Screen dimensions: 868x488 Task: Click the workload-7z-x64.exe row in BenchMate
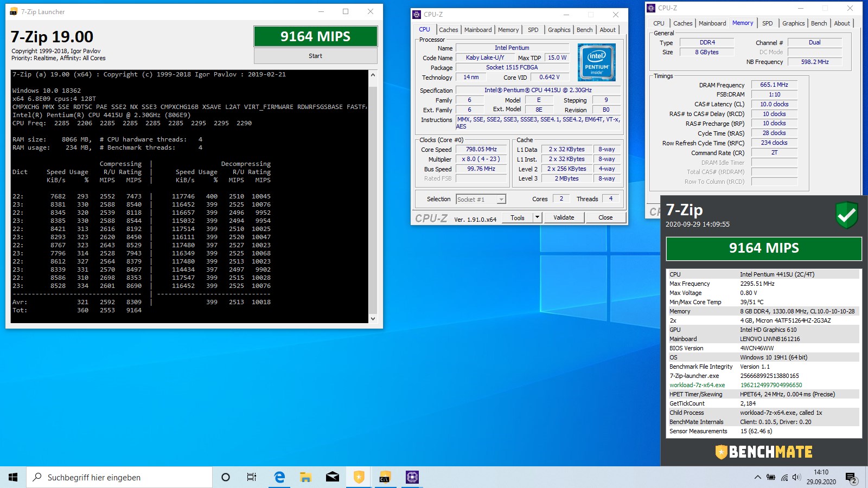(x=764, y=385)
